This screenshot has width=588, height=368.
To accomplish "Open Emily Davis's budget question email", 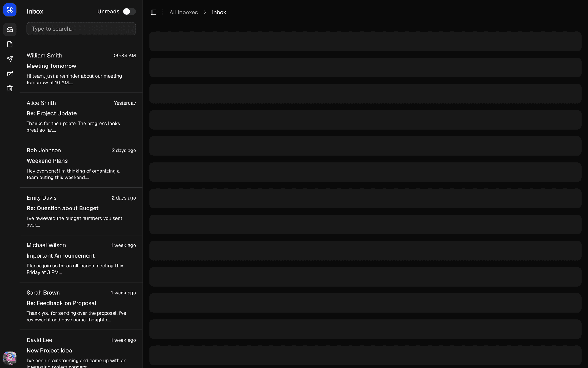I will point(81,211).
